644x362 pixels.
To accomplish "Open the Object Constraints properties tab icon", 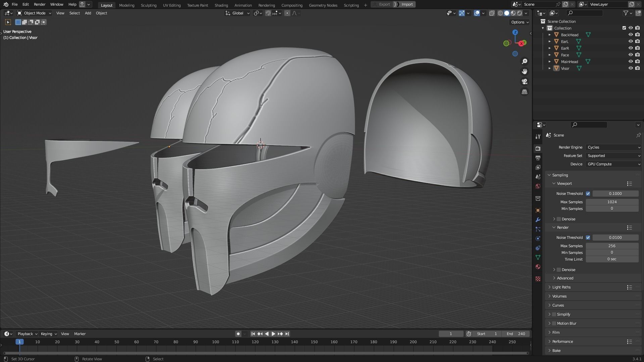I will (x=538, y=248).
